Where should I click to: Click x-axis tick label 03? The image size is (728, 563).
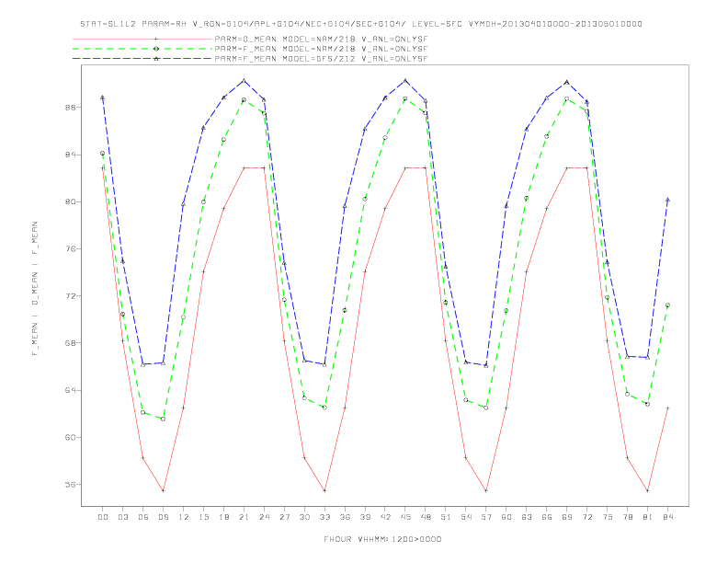tap(122, 517)
